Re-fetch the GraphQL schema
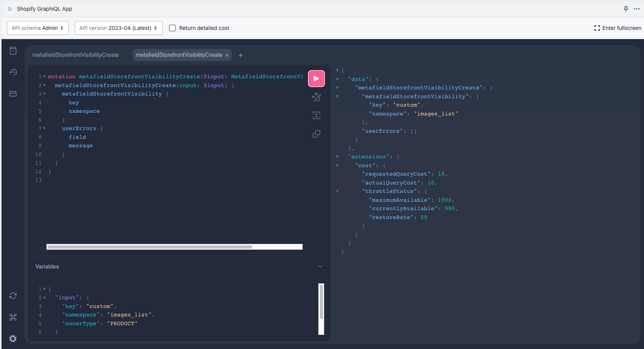 (x=13, y=295)
